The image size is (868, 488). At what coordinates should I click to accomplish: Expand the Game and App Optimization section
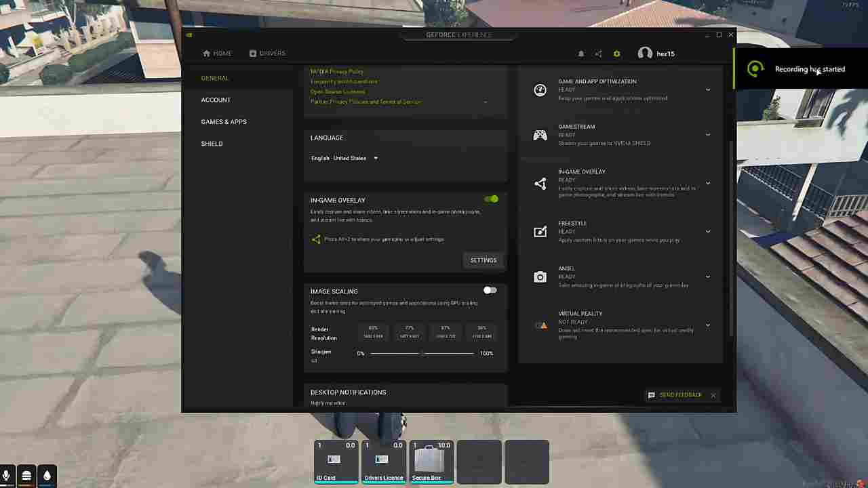point(708,89)
